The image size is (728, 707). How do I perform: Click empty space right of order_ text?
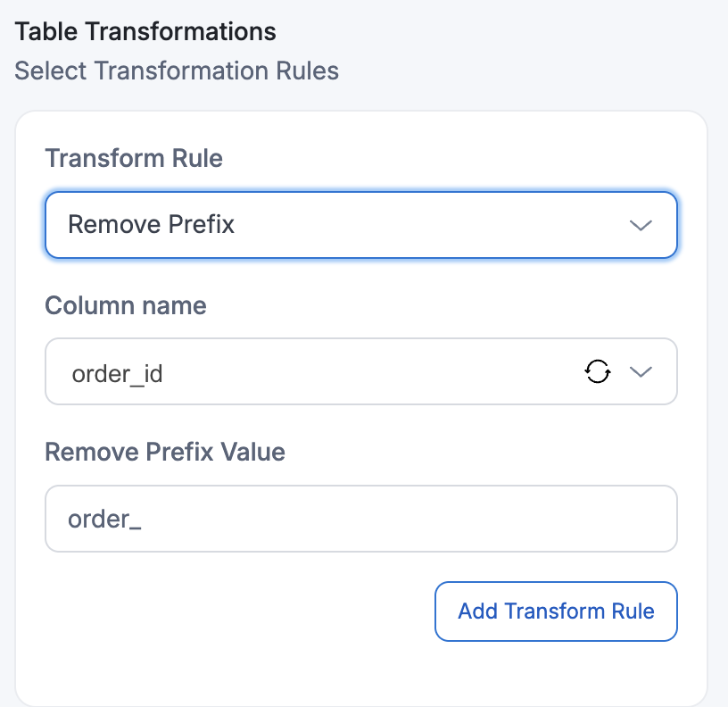click(401, 519)
